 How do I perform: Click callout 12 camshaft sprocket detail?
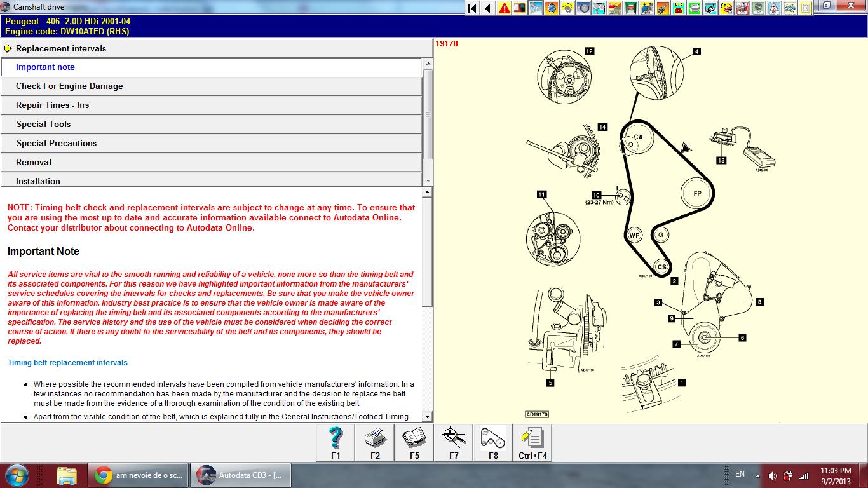pos(565,78)
